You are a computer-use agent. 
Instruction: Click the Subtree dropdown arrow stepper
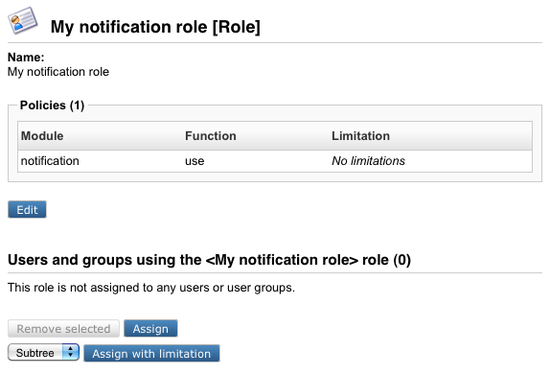click(71, 352)
